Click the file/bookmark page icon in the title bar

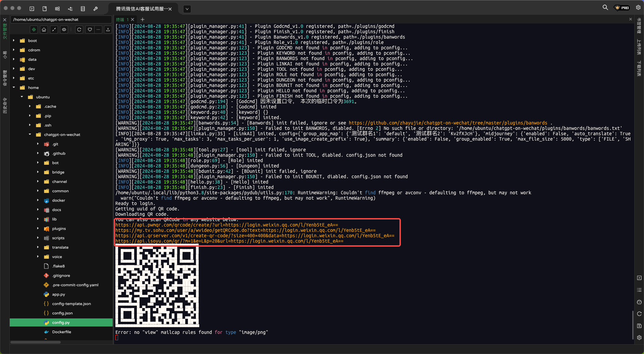(x=45, y=9)
